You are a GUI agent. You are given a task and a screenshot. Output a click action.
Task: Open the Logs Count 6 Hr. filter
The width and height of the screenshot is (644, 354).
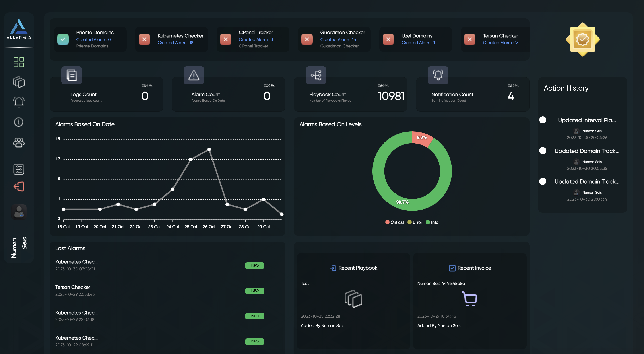tap(147, 86)
